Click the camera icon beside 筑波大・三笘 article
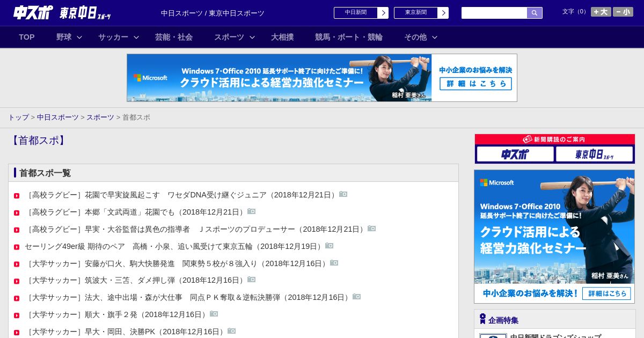Image resolution: width=644 pixels, height=338 pixels. [x=252, y=280]
